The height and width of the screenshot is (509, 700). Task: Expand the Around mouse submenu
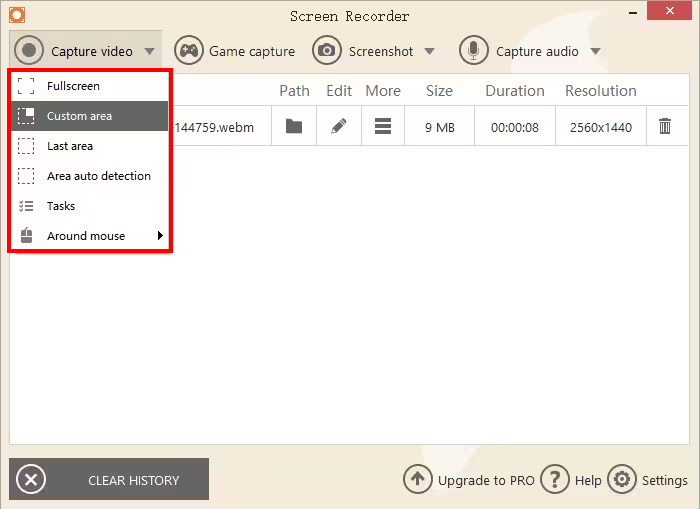(159, 236)
